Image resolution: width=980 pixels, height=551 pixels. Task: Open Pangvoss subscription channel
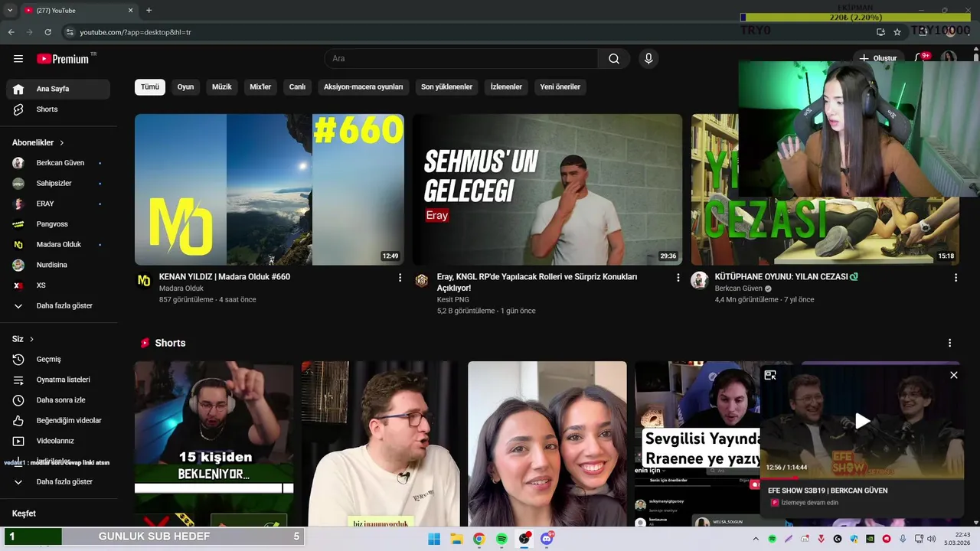(58, 224)
